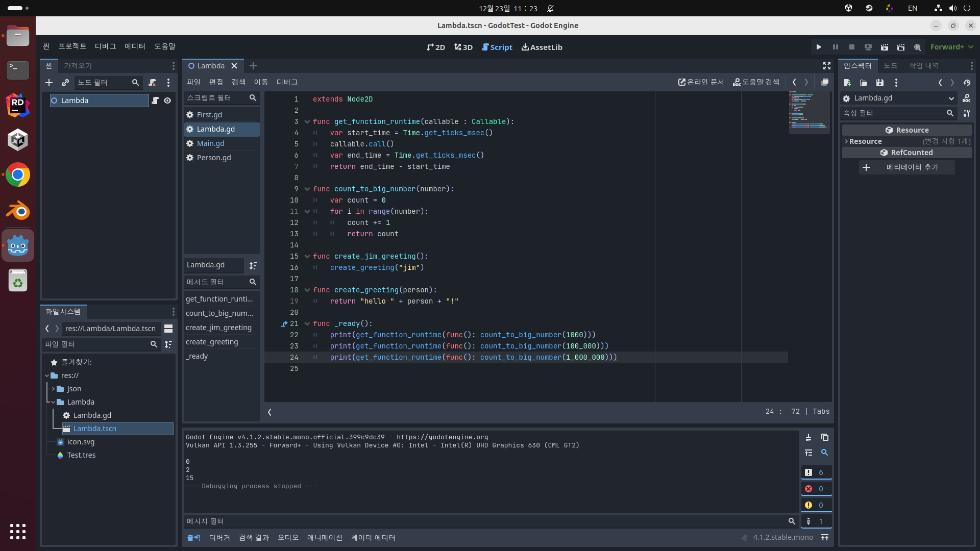The height and width of the screenshot is (551, 980).
Task: Toggle standard messages filter showing 6
Action: click(816, 472)
